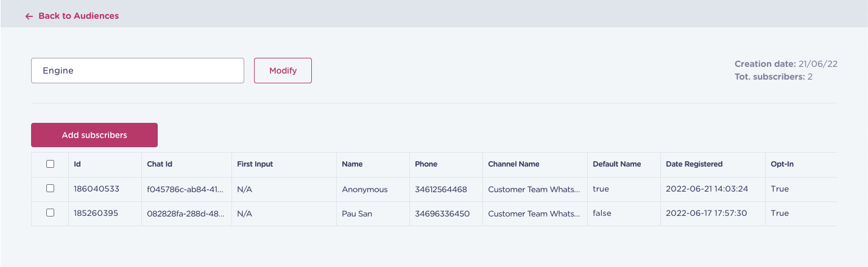Click the Engine audience name field

[138, 71]
